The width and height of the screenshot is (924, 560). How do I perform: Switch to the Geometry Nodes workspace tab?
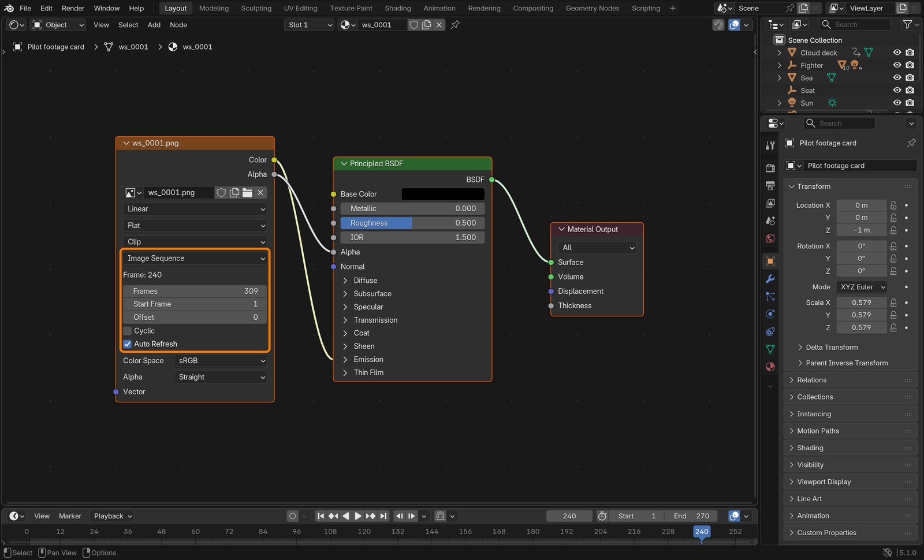[x=593, y=8]
